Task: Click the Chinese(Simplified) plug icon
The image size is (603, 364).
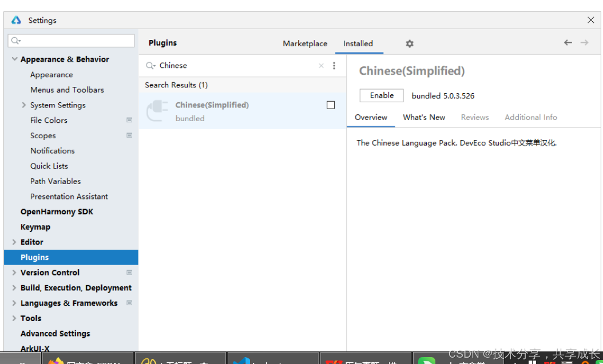Action: click(x=157, y=111)
